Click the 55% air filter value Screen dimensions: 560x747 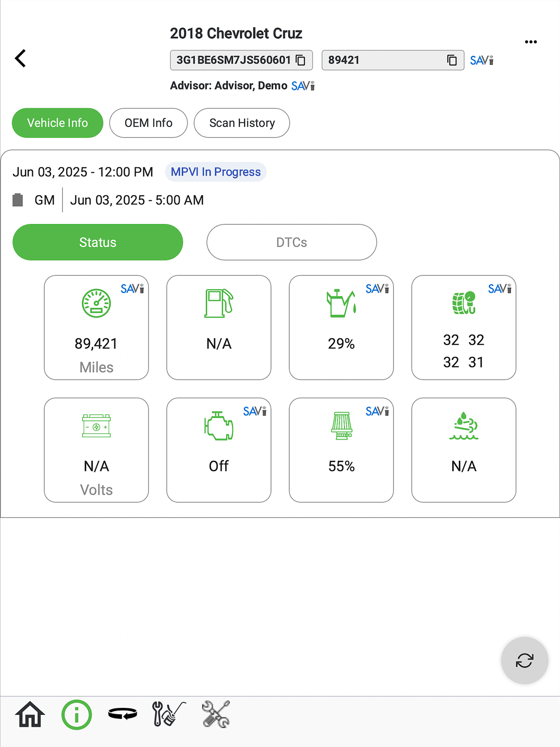coord(341,466)
